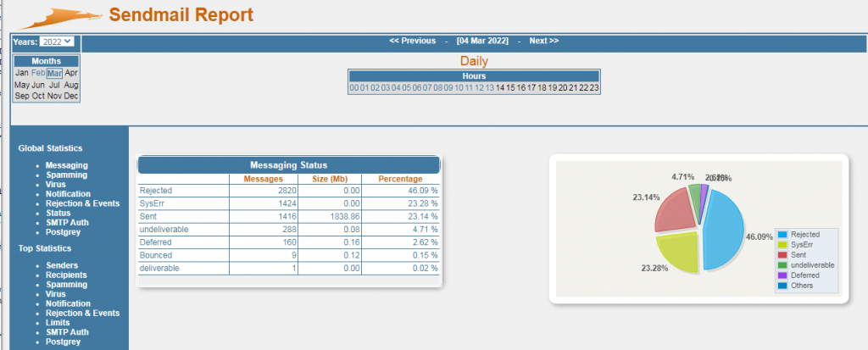Open Notification under Top Statistics

(68, 303)
